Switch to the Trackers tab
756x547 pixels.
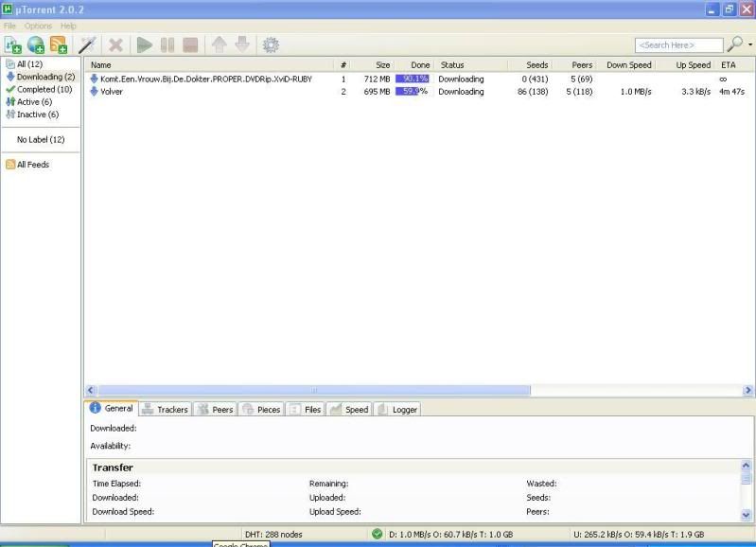pyautogui.click(x=166, y=410)
